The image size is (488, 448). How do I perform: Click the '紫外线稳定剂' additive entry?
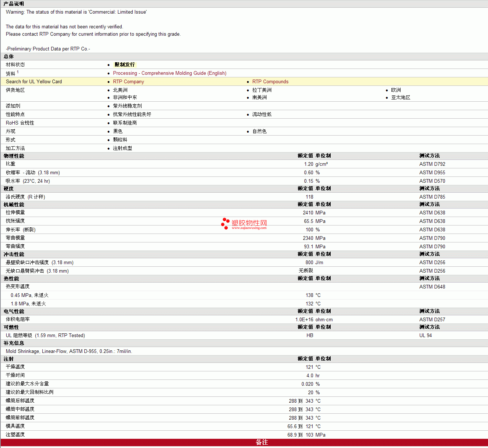coord(128,106)
